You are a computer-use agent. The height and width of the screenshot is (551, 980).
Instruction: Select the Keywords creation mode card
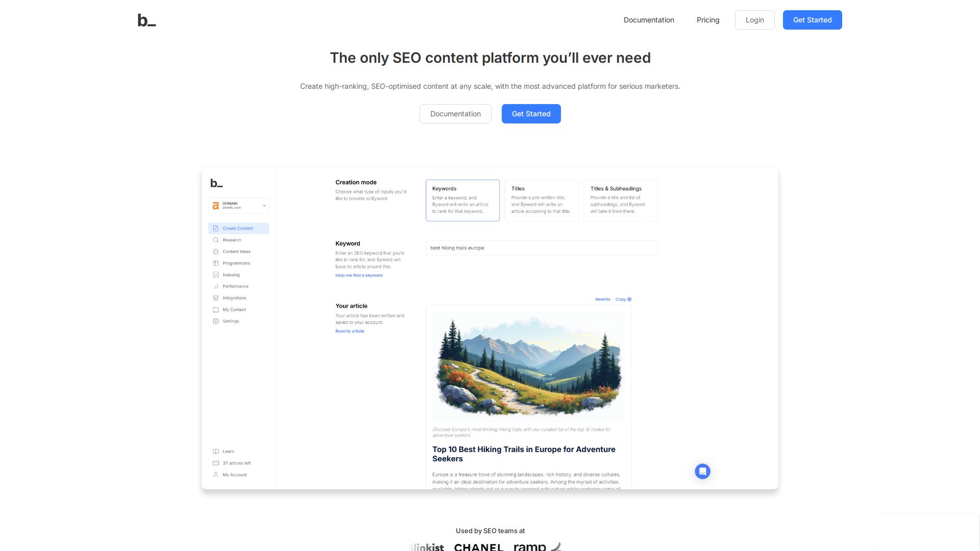[462, 200]
